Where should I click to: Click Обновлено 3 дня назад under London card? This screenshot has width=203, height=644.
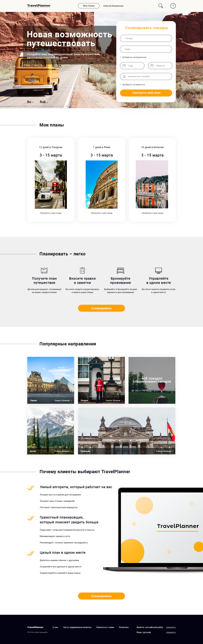[x=51, y=213]
